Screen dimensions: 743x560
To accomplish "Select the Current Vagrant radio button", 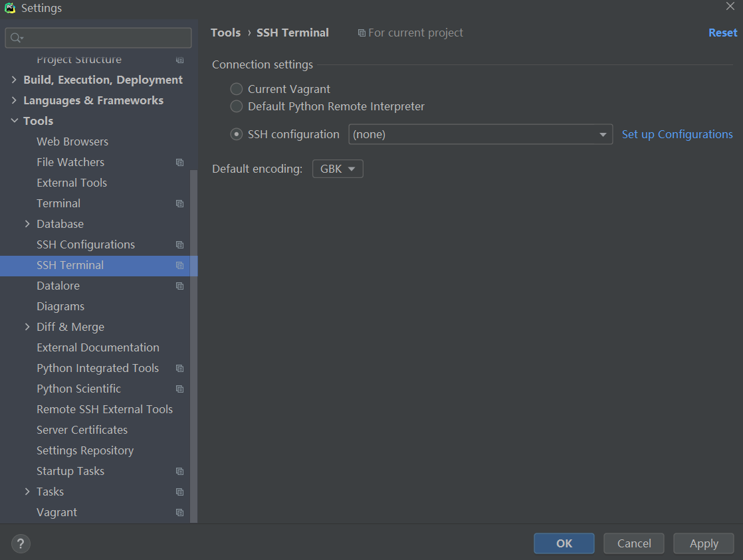I will (237, 89).
